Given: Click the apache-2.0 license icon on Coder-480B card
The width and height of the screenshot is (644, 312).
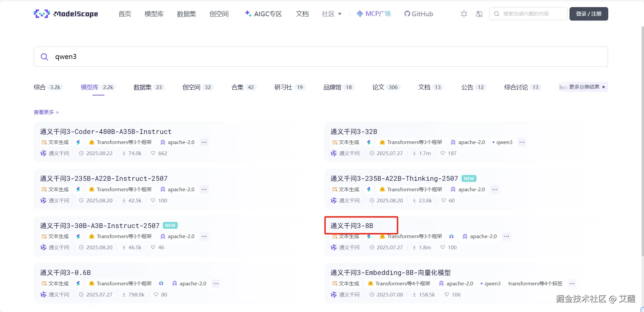Looking at the screenshot, I should coord(163,142).
